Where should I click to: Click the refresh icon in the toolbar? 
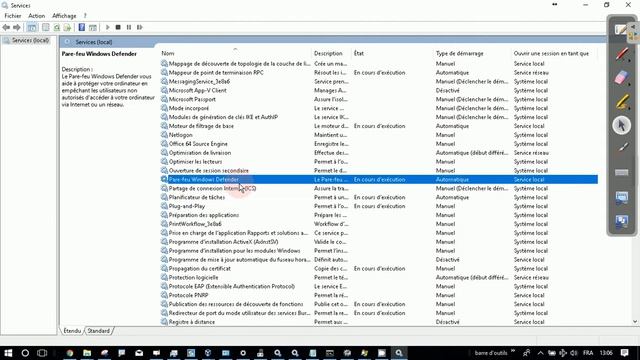click(57, 27)
